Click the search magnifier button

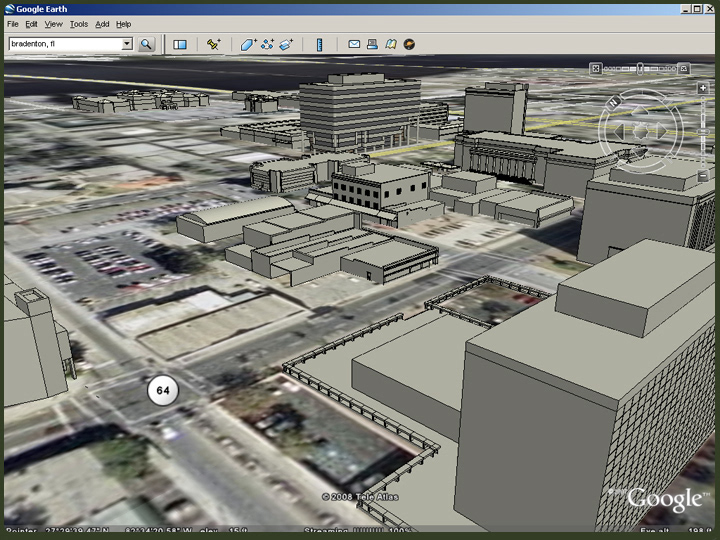(146, 44)
